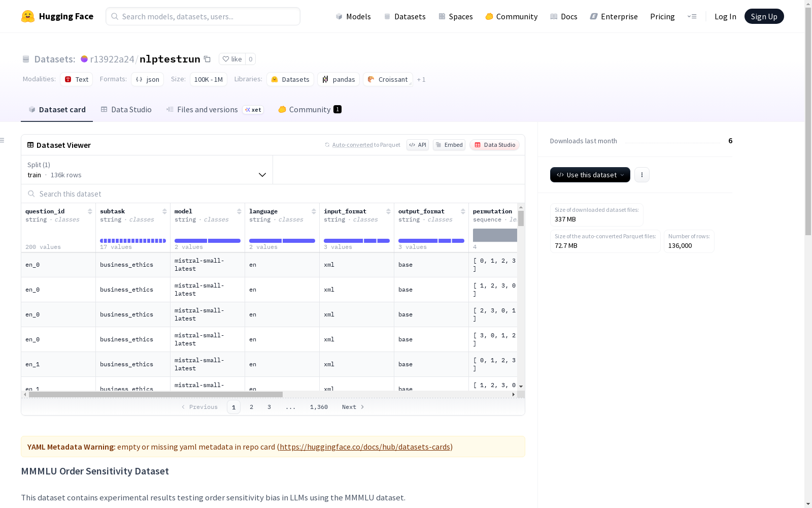The image size is (812, 508).
Task: Open the Spaces nav item
Action: point(456,16)
